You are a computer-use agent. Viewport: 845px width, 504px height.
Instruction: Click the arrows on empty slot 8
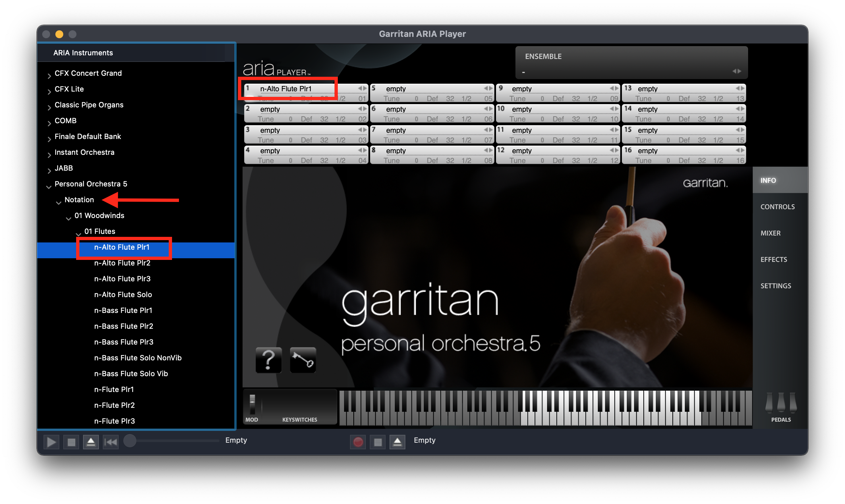[x=488, y=150]
